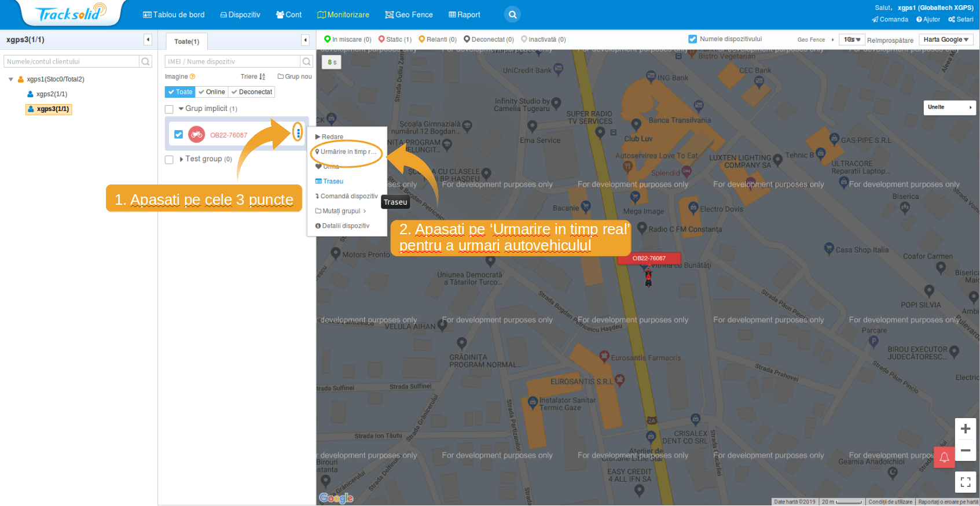Open Raportați o eroare pe hartă link

[x=948, y=502]
